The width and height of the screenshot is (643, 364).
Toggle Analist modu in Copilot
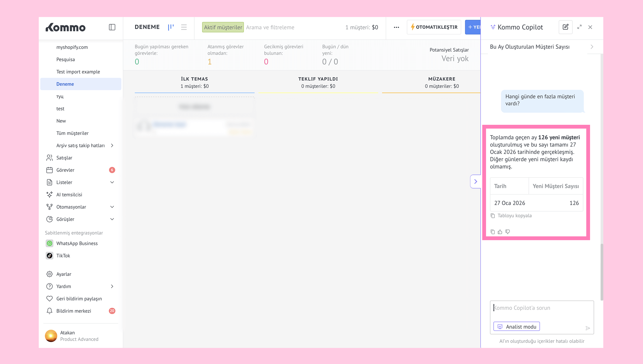517,326
